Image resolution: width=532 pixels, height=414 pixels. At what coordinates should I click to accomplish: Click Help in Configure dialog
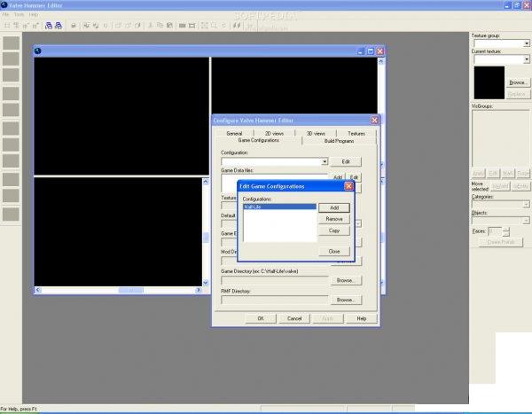pyautogui.click(x=362, y=318)
